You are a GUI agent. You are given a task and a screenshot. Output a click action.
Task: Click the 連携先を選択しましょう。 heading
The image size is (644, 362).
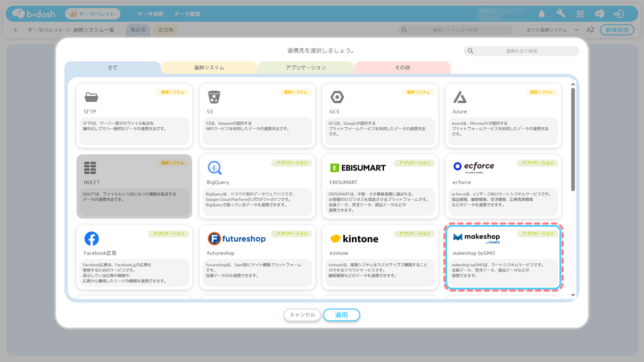click(x=321, y=51)
